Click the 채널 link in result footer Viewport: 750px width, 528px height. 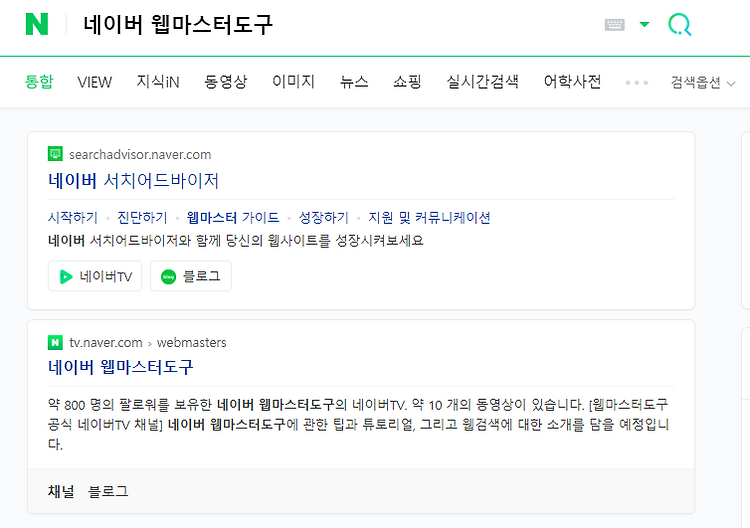pyautogui.click(x=61, y=491)
